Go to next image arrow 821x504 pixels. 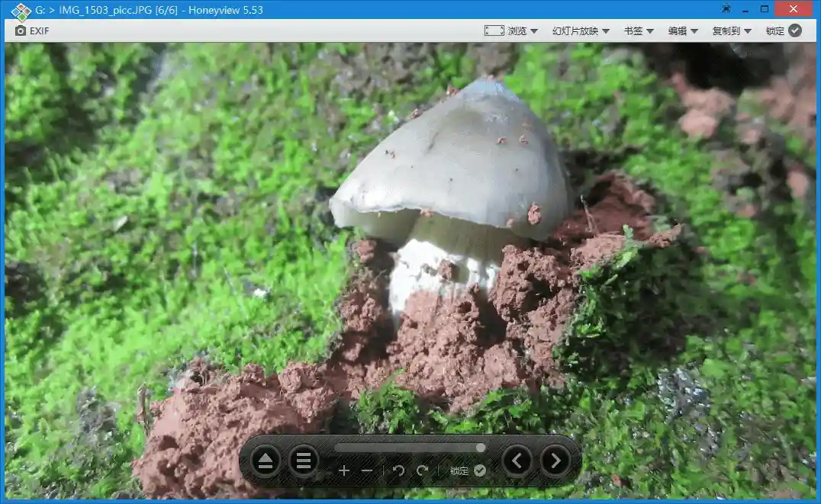point(555,461)
